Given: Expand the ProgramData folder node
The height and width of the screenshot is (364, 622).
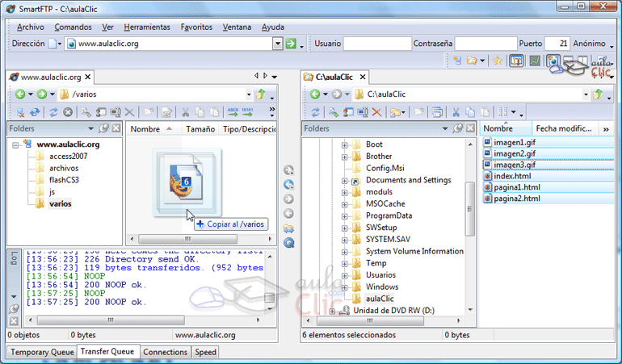Looking at the screenshot, I should (344, 216).
